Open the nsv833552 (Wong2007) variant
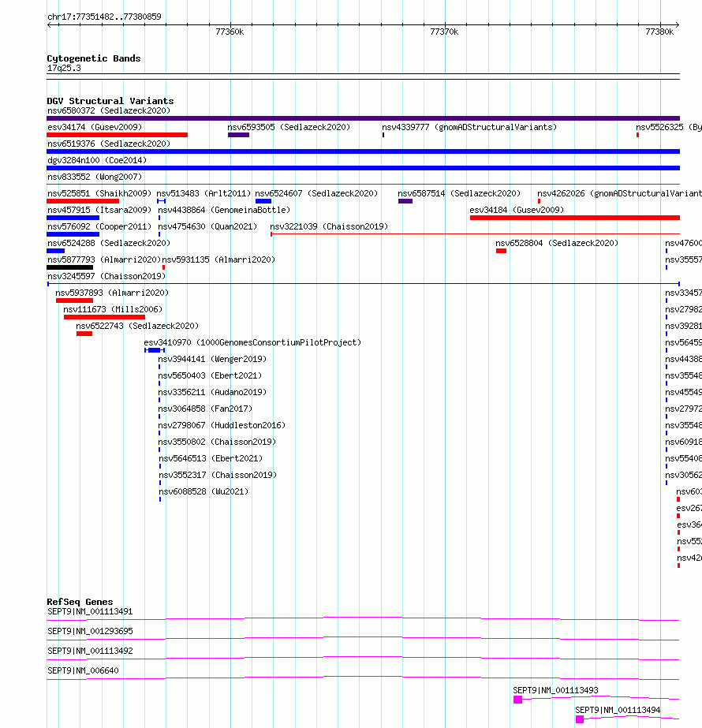The height and width of the screenshot is (728, 702). click(x=94, y=177)
